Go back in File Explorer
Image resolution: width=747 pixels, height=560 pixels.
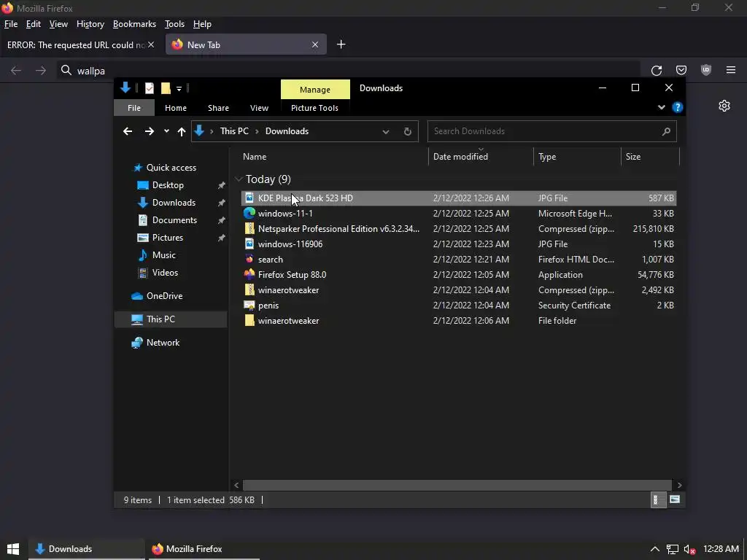click(128, 131)
